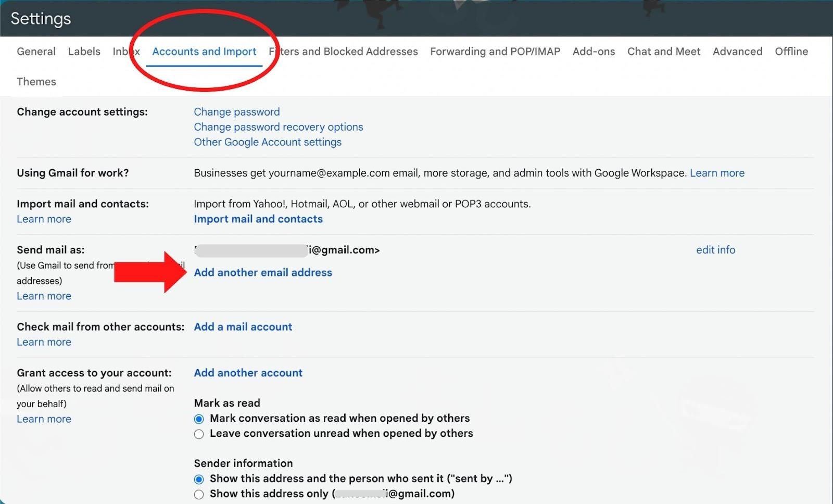
Task: Select Show this address only option
Action: click(x=199, y=494)
